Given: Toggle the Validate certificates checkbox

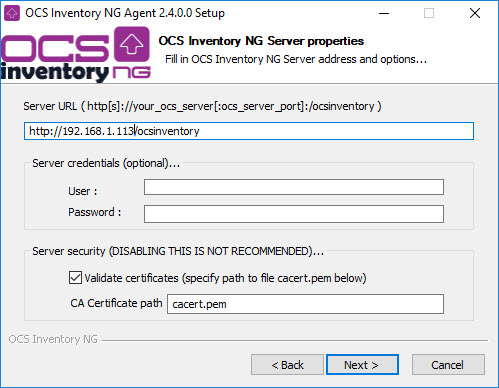Looking at the screenshot, I should (x=75, y=278).
